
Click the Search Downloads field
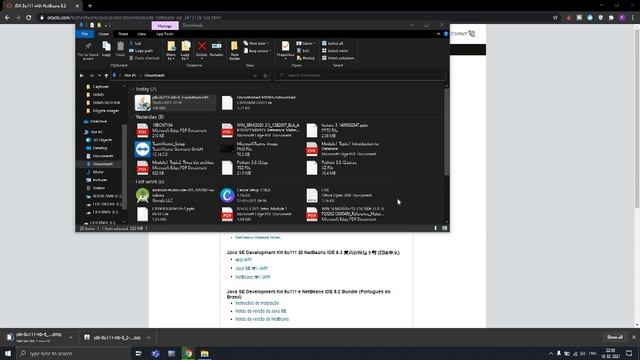pyautogui.click(x=359, y=76)
